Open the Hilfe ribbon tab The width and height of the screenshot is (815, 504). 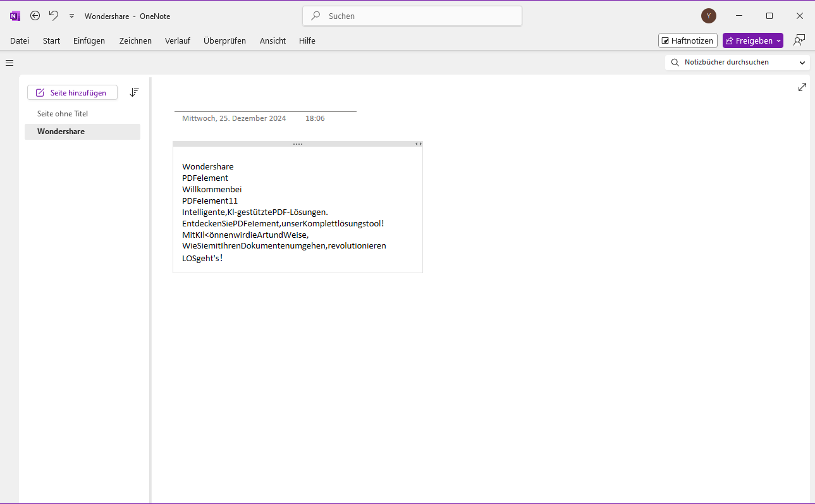click(307, 40)
